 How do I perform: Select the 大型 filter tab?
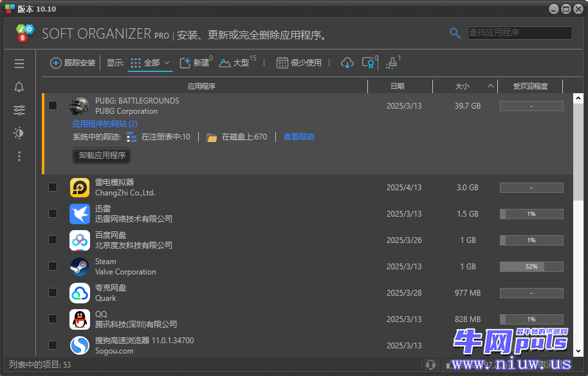pos(237,63)
